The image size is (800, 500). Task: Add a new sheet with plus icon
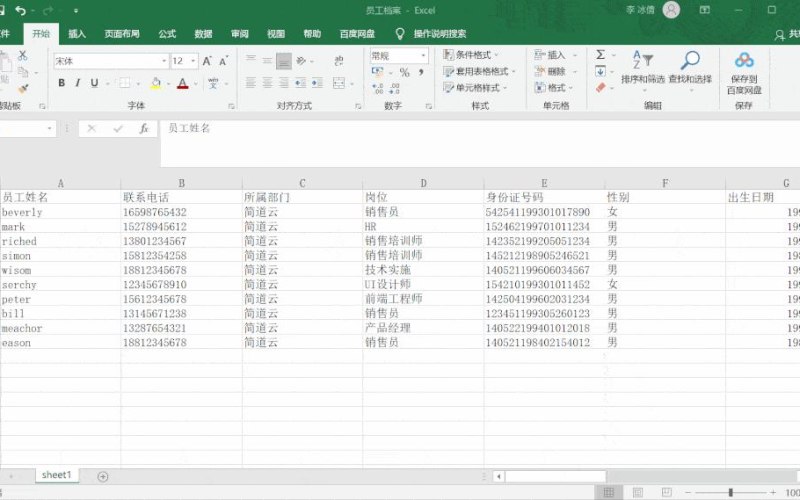[103, 477]
